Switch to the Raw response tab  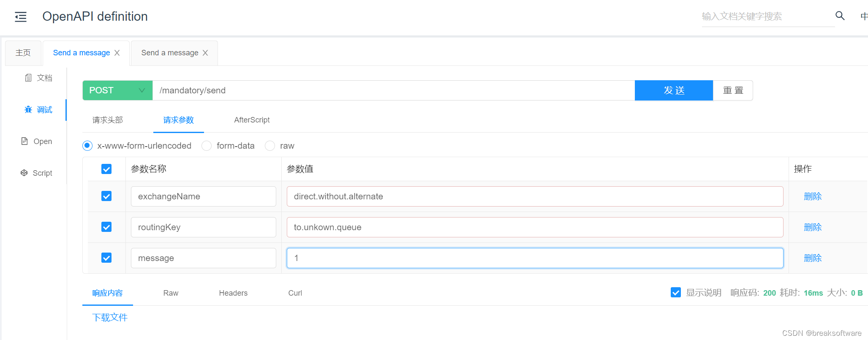171,293
